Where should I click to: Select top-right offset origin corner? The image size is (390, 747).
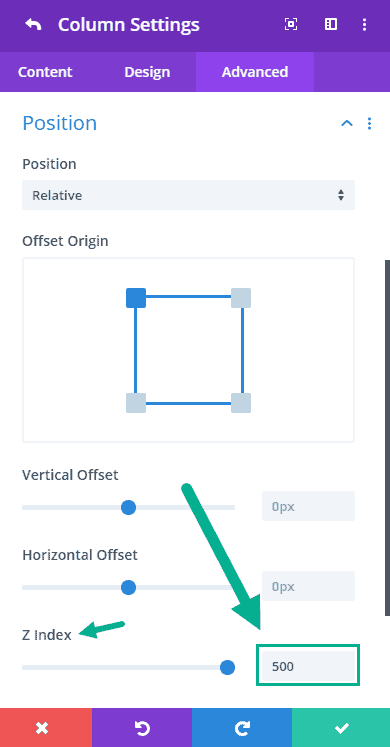[x=241, y=298]
